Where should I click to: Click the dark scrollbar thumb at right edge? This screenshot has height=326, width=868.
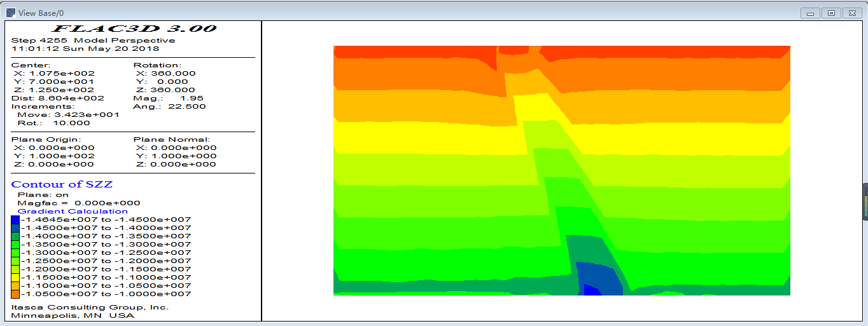(865, 202)
